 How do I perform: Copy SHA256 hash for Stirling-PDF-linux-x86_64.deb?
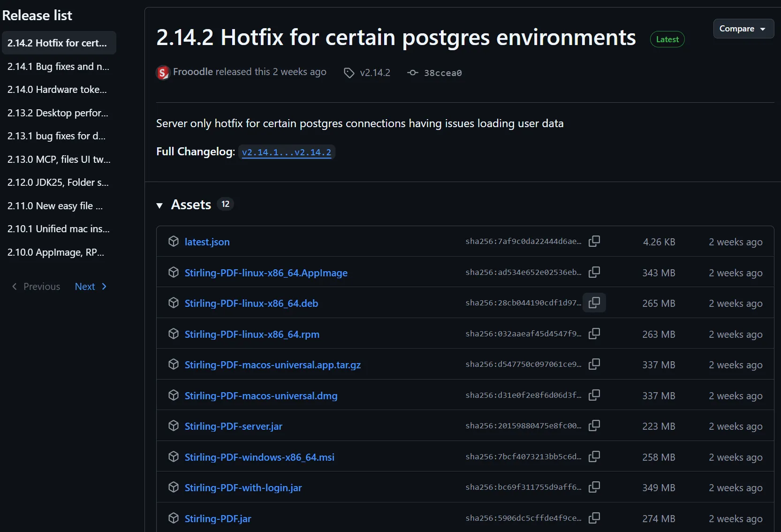[x=594, y=303]
